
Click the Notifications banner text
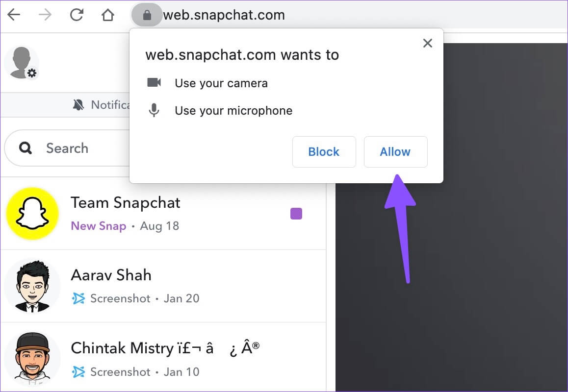(x=110, y=105)
